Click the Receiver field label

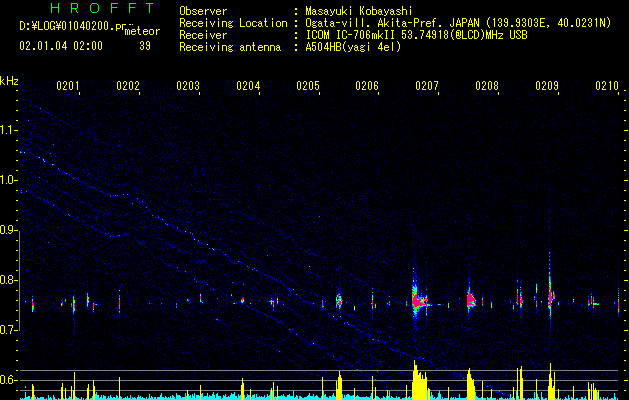click(203, 35)
